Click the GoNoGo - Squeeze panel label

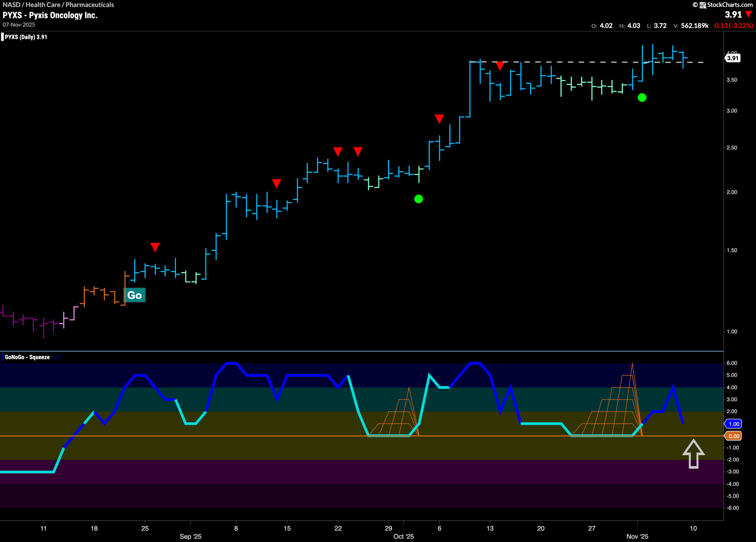click(27, 357)
